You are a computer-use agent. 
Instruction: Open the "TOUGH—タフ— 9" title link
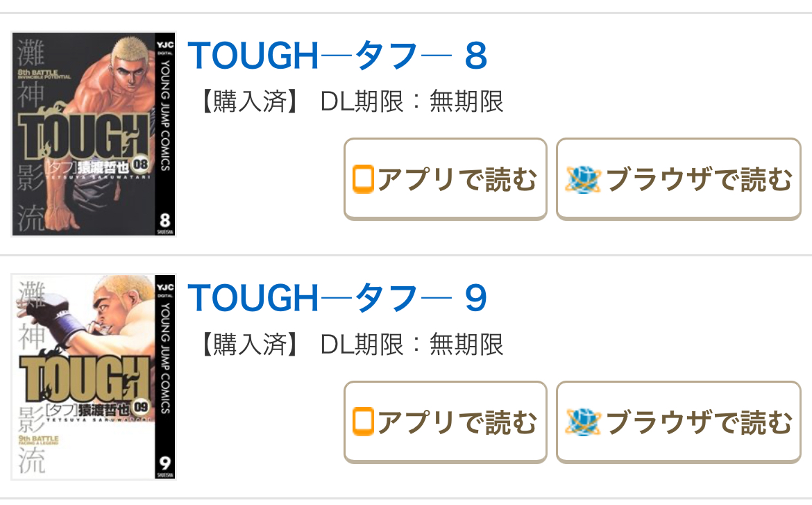(x=337, y=299)
